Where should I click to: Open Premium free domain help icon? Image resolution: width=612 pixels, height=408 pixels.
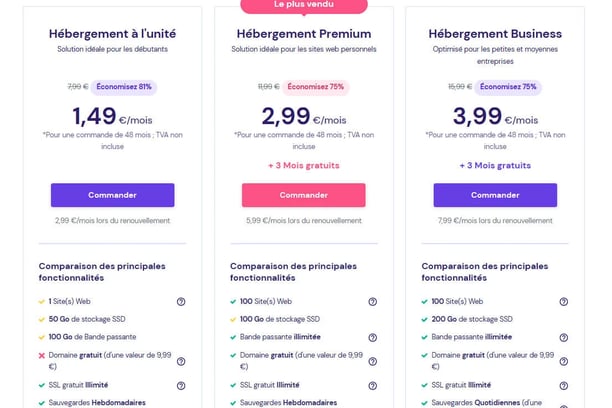[372, 361]
